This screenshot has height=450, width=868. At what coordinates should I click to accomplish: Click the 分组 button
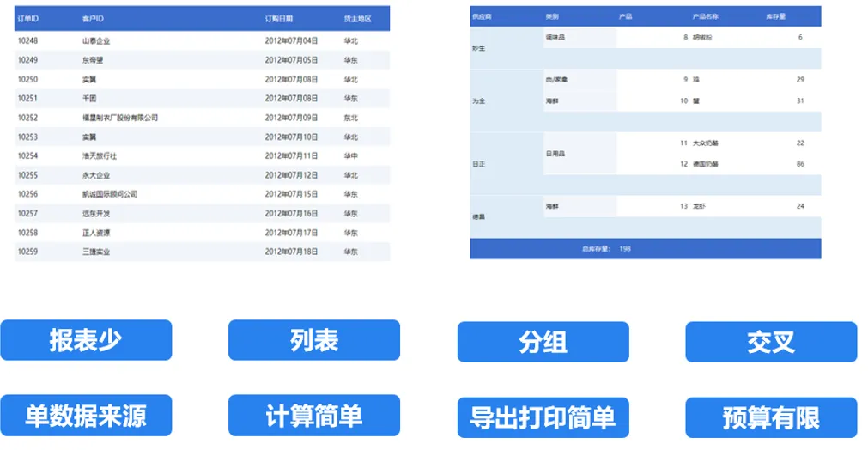(543, 342)
